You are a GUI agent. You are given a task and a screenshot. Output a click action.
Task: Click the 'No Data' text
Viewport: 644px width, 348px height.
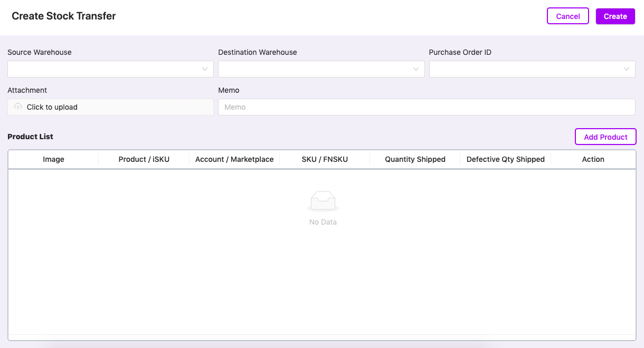(x=323, y=222)
